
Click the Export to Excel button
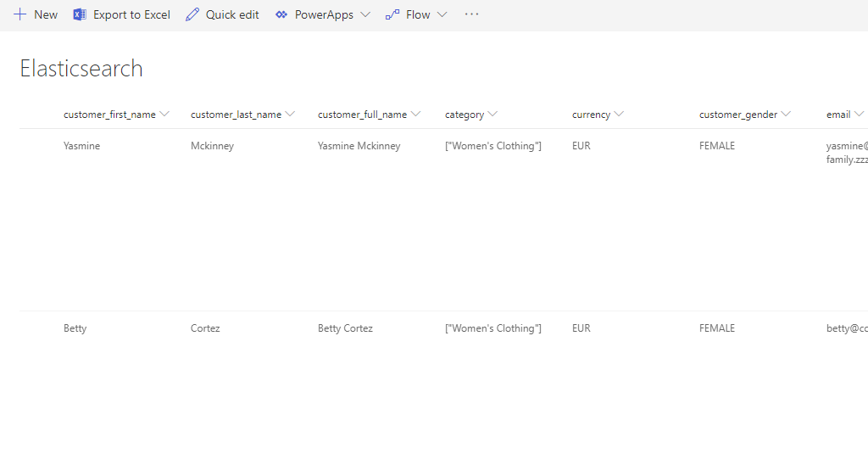click(131, 14)
